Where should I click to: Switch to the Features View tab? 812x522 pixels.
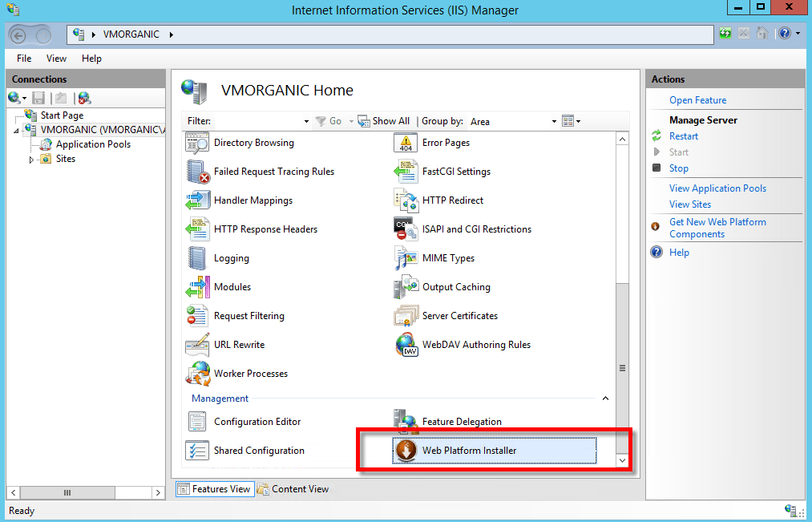[x=215, y=489]
